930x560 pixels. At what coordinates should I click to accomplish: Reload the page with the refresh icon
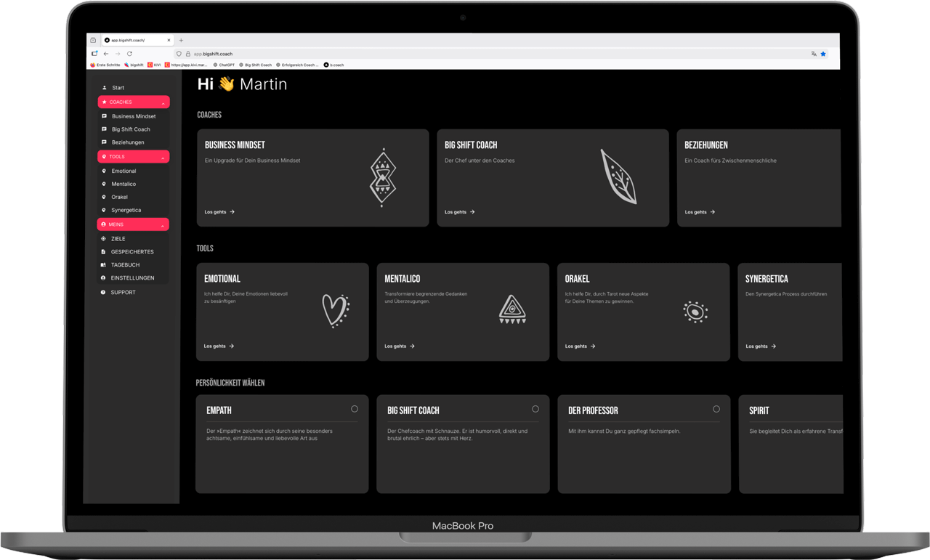129,54
